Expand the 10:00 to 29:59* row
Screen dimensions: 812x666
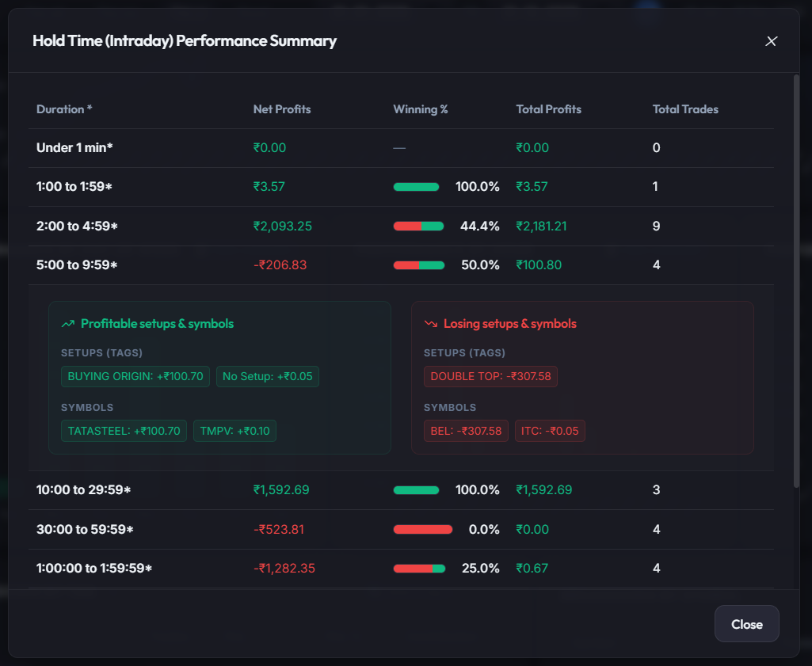click(401, 490)
